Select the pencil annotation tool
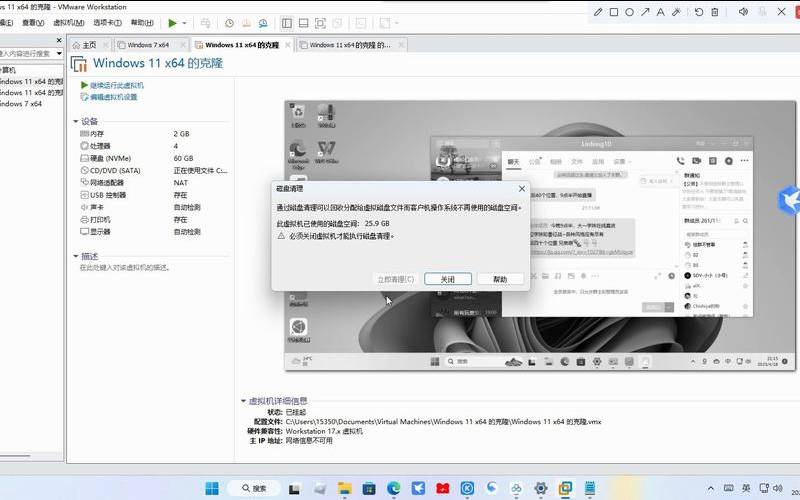The width and height of the screenshot is (800, 500). [598, 12]
